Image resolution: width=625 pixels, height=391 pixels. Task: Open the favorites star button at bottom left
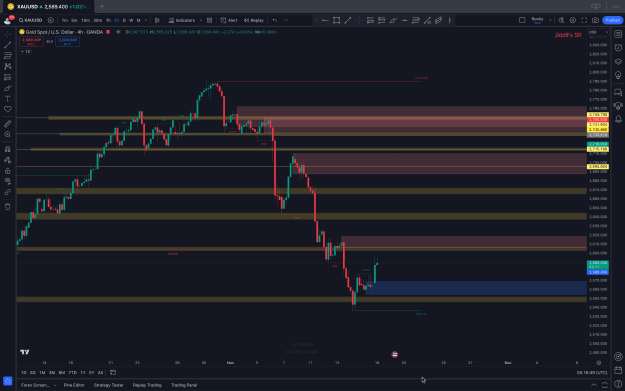pyautogui.click(x=8, y=381)
